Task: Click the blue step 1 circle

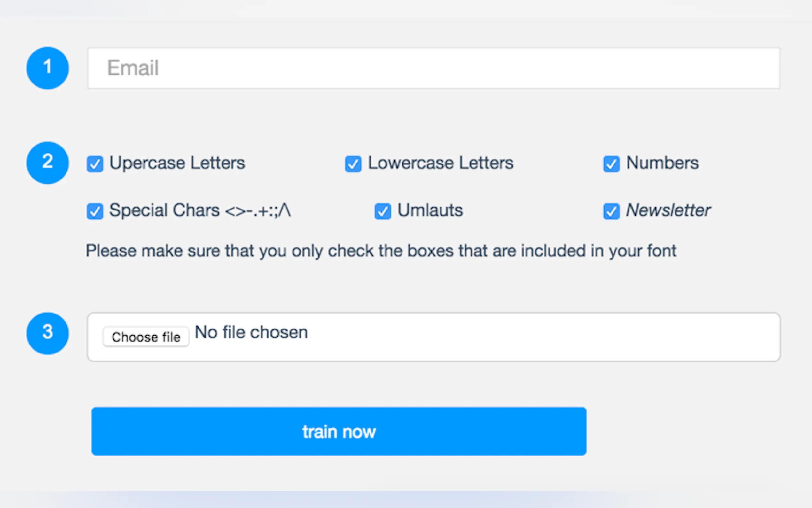Action: point(48,68)
